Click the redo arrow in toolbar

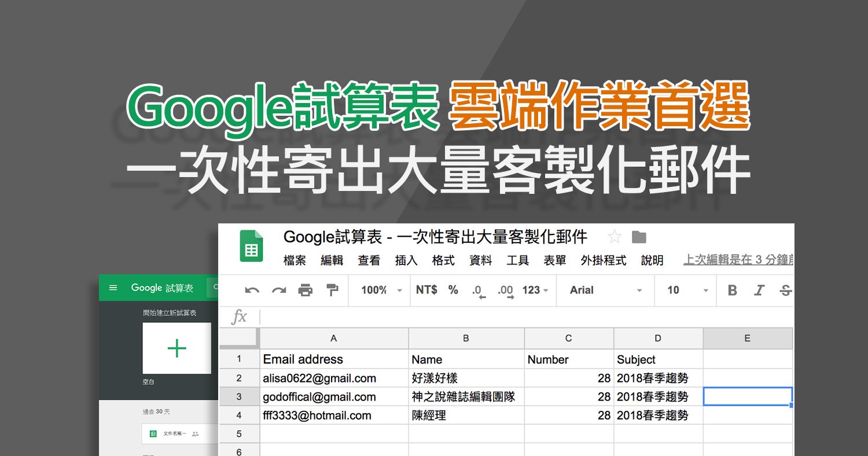click(279, 290)
